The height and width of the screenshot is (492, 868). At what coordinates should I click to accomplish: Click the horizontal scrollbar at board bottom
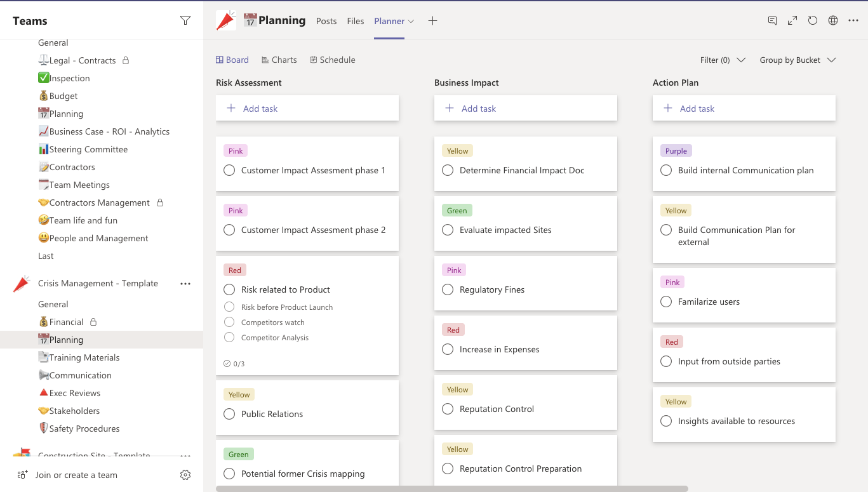(x=451, y=489)
